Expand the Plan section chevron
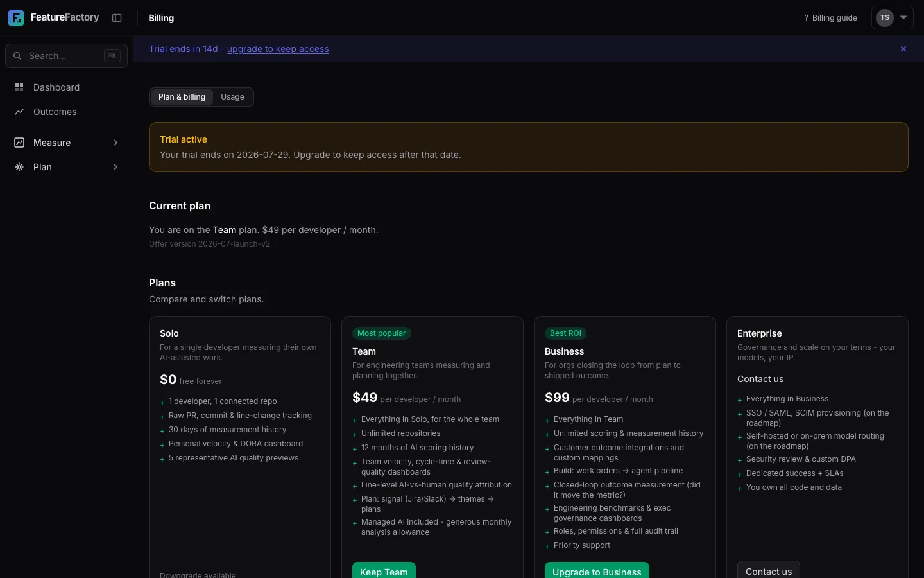The height and width of the screenshot is (578, 924). pos(116,167)
